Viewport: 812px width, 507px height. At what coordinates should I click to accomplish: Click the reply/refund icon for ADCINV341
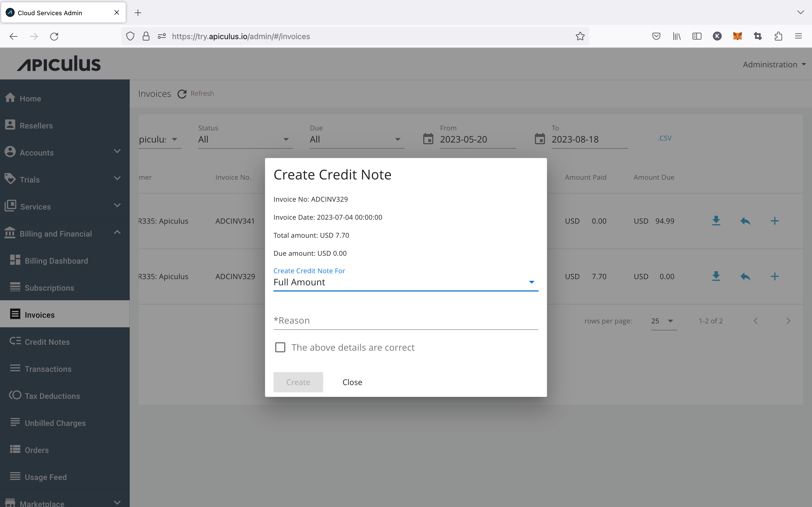tap(745, 221)
